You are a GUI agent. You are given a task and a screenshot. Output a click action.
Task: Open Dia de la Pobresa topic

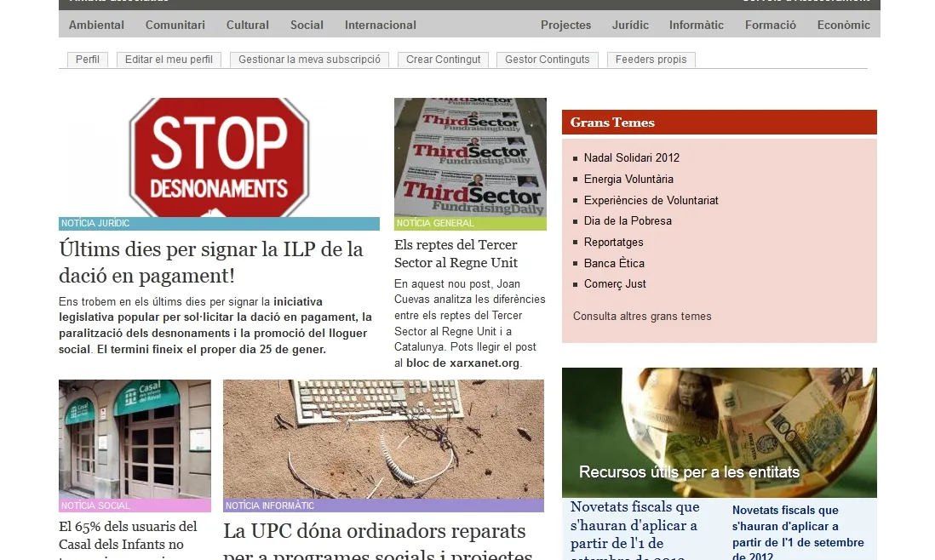628,221
